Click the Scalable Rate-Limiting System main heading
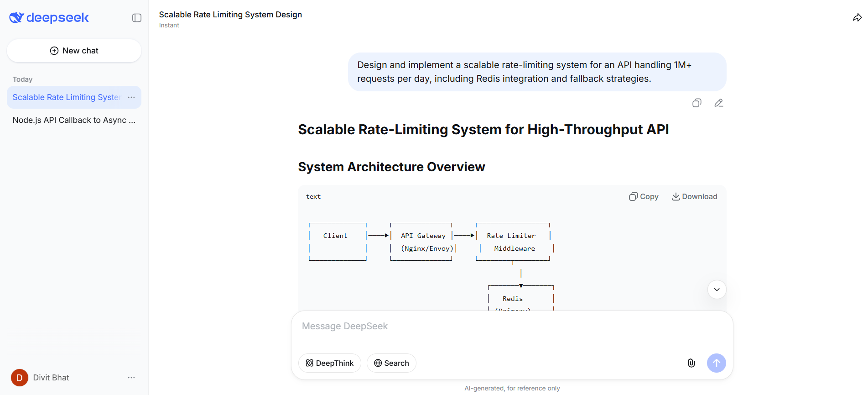Viewport: 868px width, 395px height. click(483, 130)
